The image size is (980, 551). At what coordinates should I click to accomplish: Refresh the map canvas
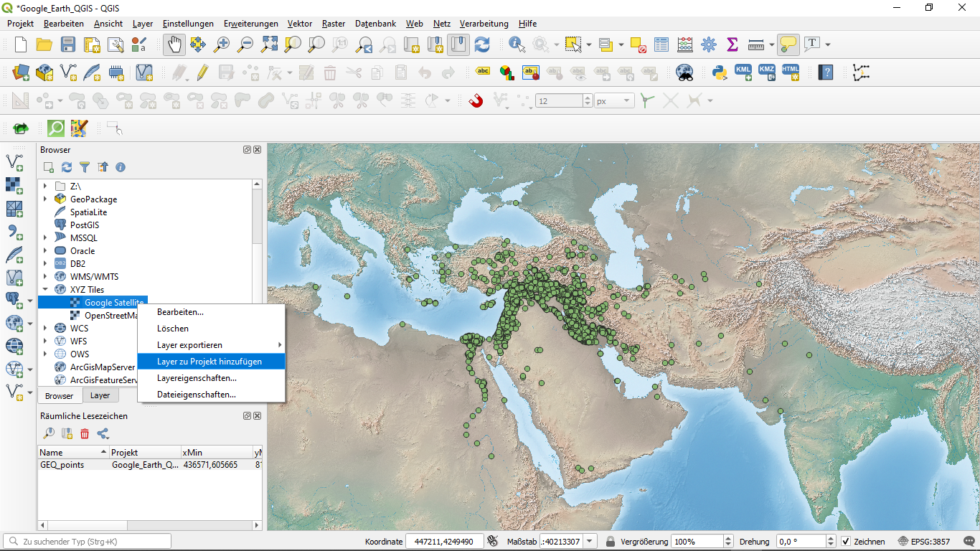coord(482,44)
